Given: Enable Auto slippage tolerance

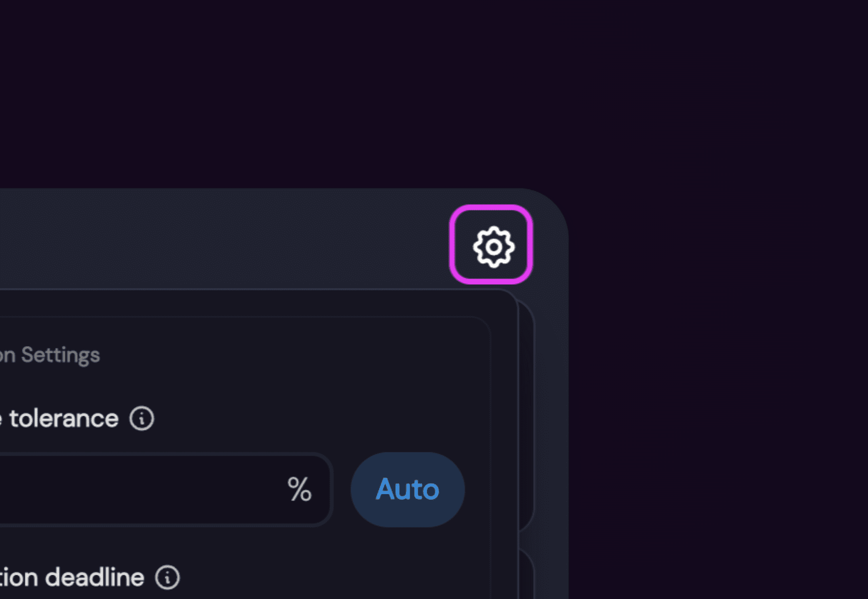Looking at the screenshot, I should click(x=407, y=489).
